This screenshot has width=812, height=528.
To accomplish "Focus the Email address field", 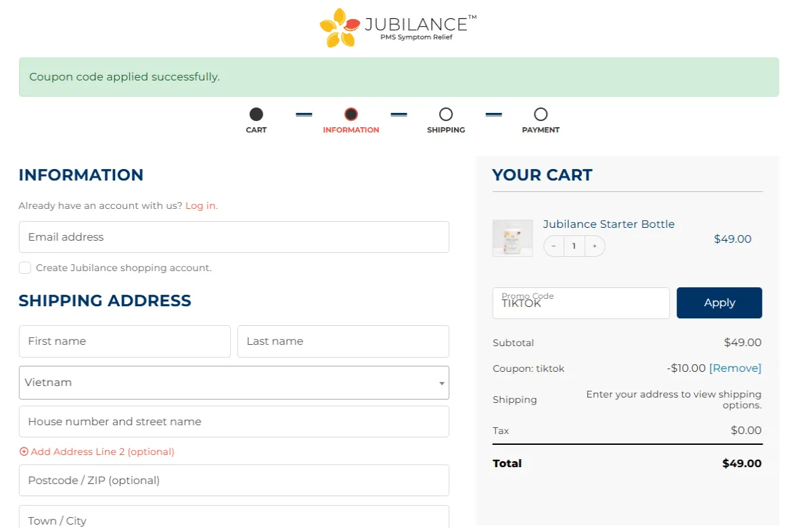I will [233, 237].
